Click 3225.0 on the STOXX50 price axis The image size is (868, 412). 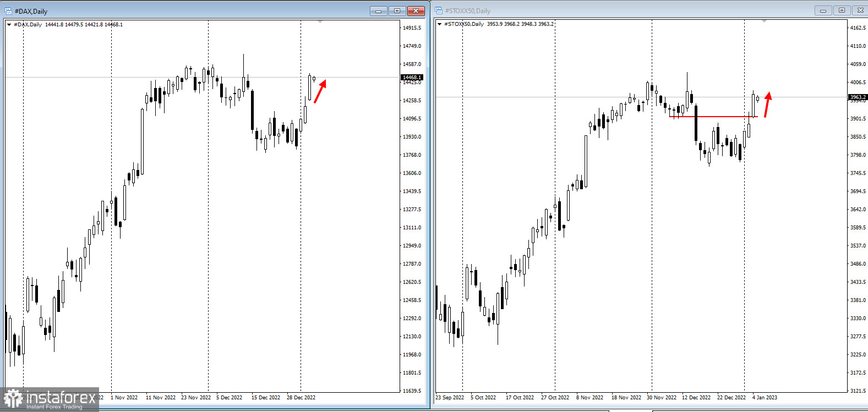click(858, 355)
